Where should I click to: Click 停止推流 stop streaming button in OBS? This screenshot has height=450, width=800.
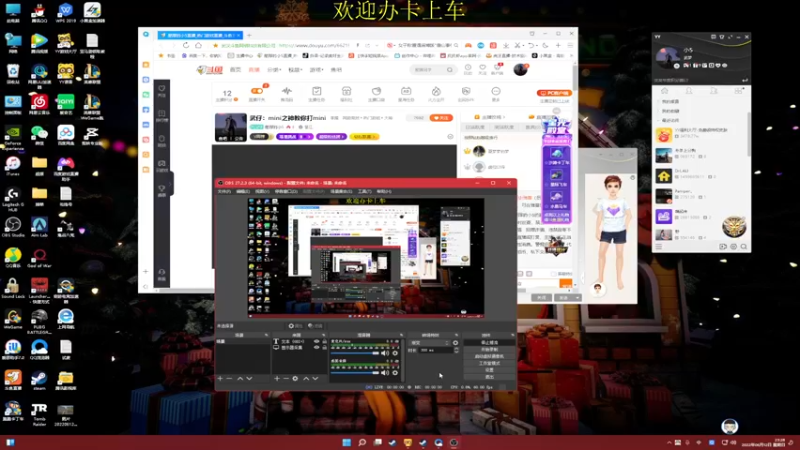(489, 343)
